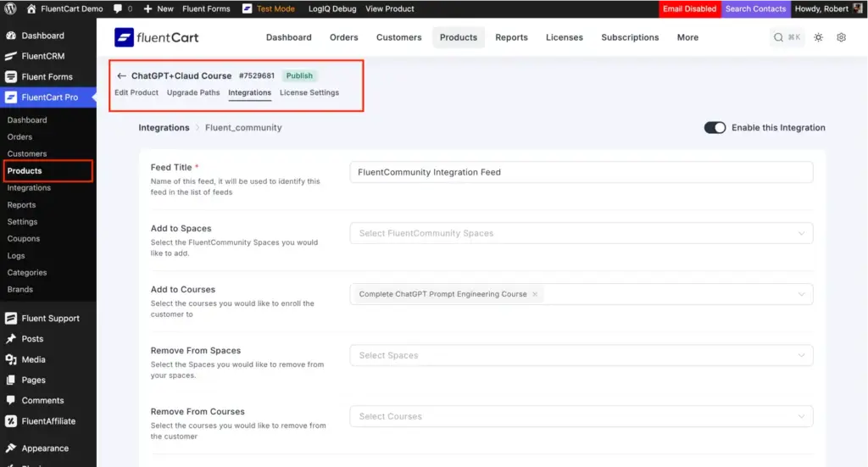Image resolution: width=868 pixels, height=467 pixels.
Task: Click the Email Disabled badge
Action: (x=690, y=8)
